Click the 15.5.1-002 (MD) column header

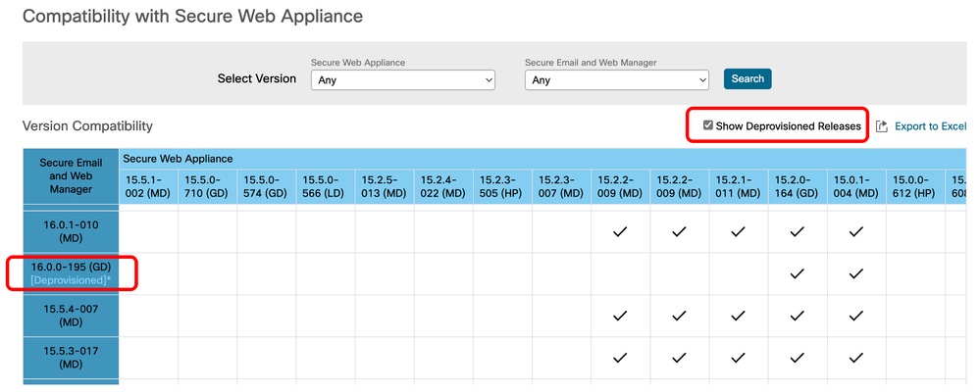click(148, 186)
